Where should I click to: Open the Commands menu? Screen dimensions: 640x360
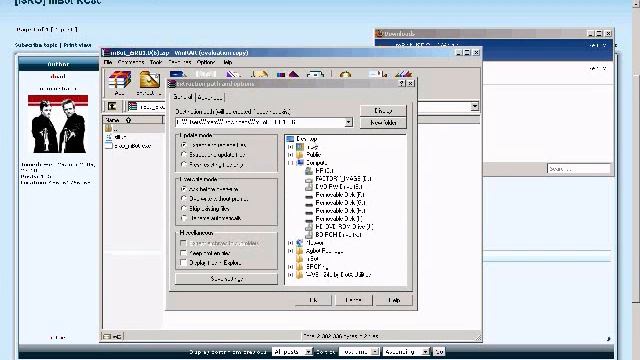[131, 62]
